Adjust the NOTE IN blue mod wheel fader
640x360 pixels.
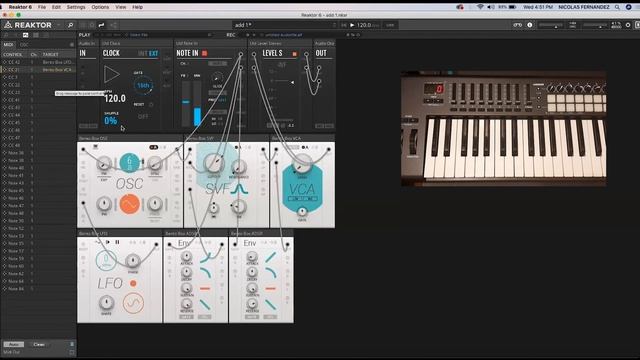tap(197, 103)
